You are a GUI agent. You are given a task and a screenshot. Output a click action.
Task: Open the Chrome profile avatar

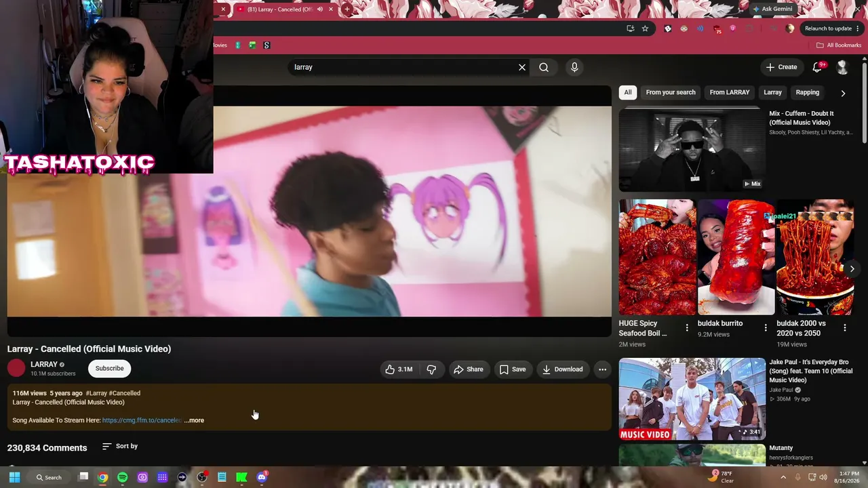tap(790, 28)
